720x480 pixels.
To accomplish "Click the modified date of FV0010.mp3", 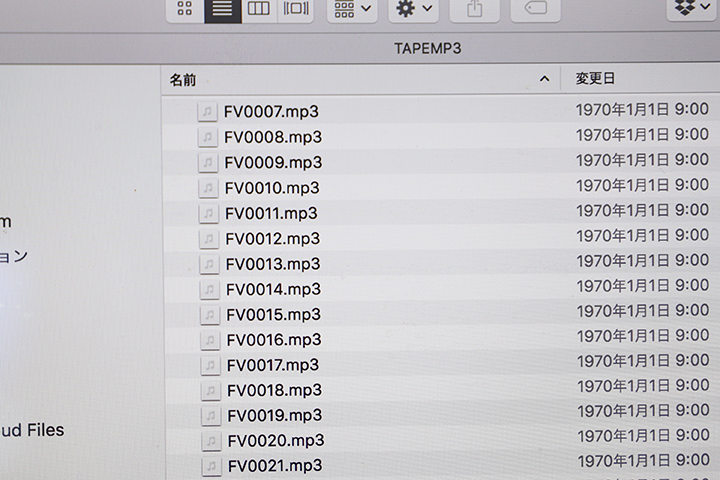I will tap(642, 185).
